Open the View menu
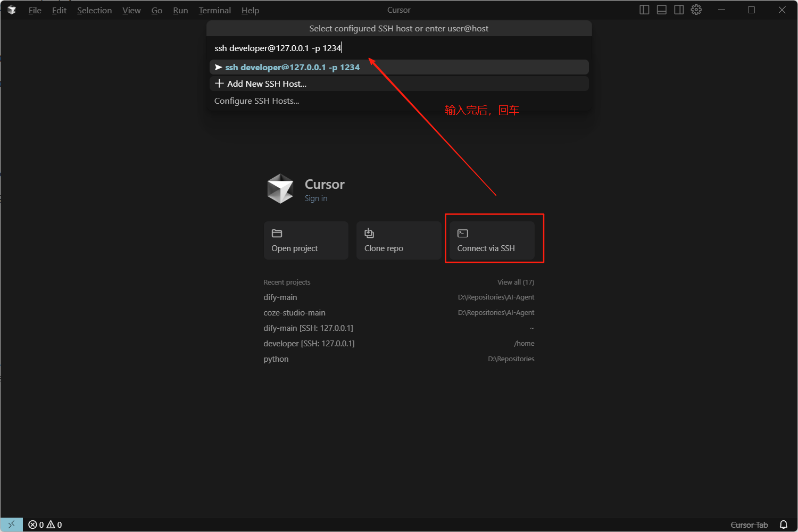The image size is (798, 532). (x=131, y=10)
